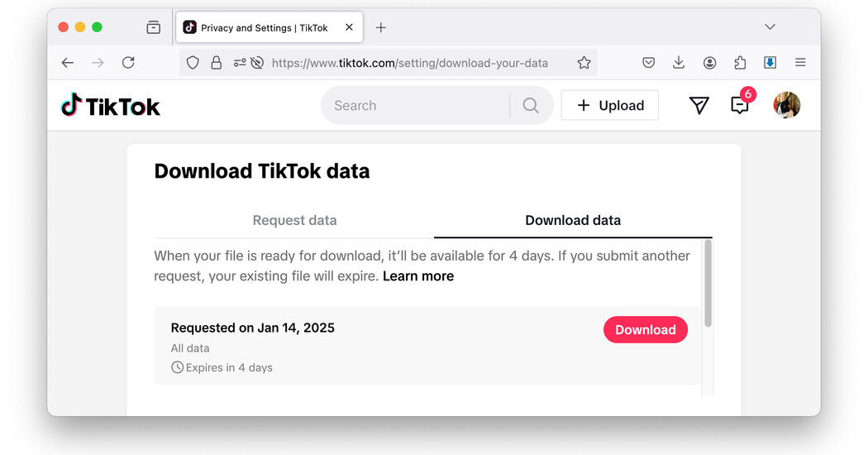Open TikTok messages paper plane icon
The width and height of the screenshot is (868, 455).
point(699,105)
